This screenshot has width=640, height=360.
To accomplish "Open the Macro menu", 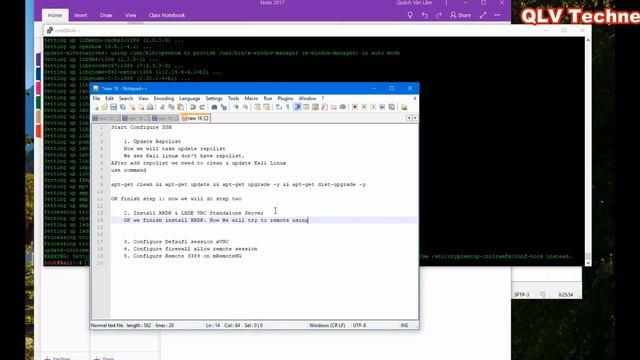I will [251, 98].
